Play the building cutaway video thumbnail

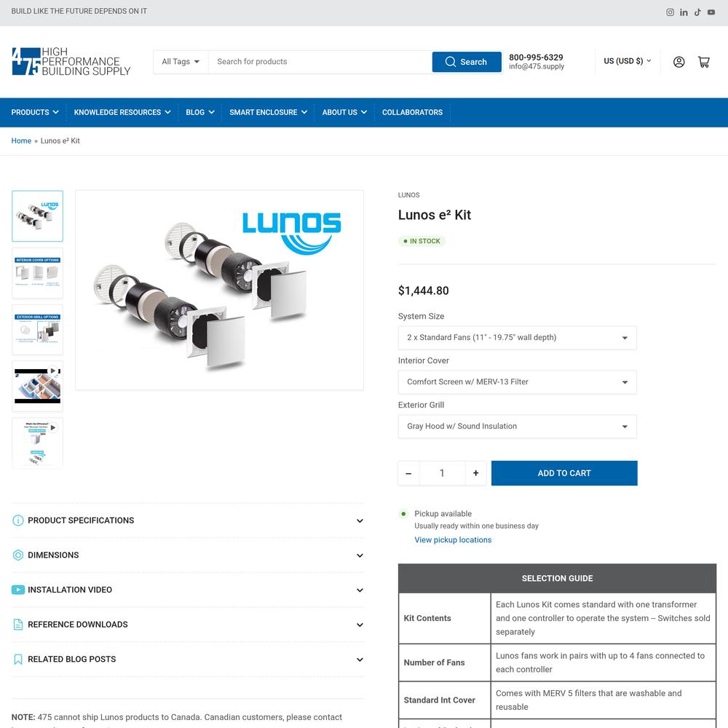pos(38,387)
